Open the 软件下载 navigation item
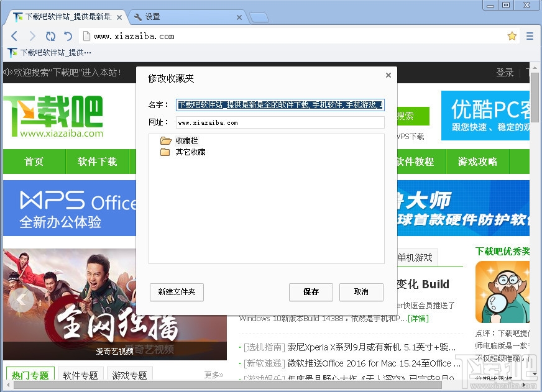Viewport: 542px width, 392px height. coord(97,162)
